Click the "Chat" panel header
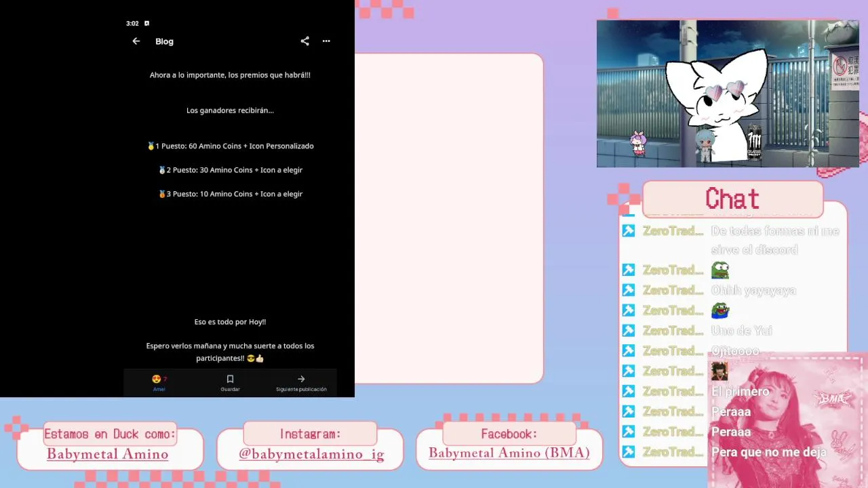The image size is (868, 488). pos(732,199)
